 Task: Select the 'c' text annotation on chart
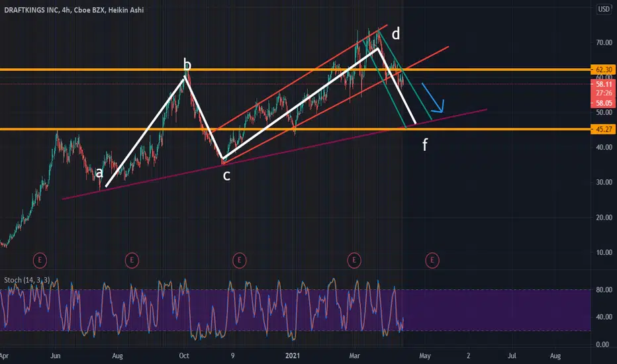(x=226, y=175)
